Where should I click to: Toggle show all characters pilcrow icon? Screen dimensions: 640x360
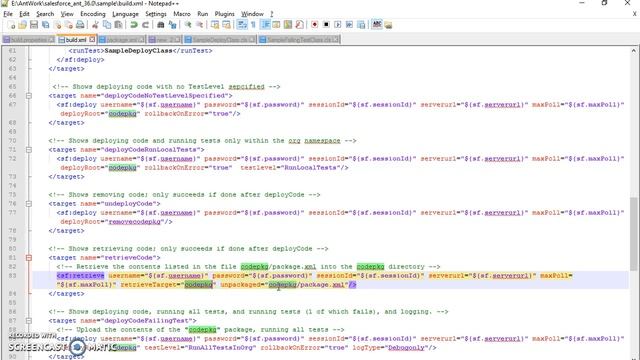click(253, 25)
